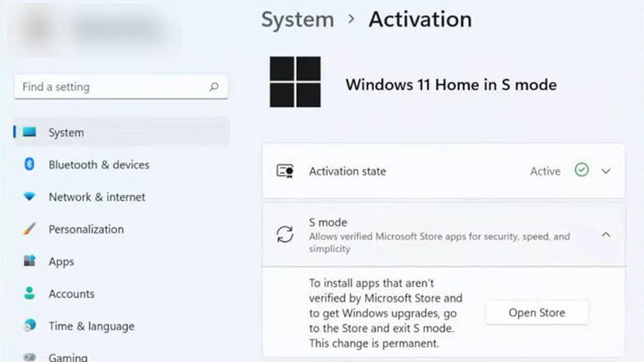Screen dimensions: 644x362
Task: Expand the Activation state section chevron
Action: pyautogui.click(x=606, y=171)
